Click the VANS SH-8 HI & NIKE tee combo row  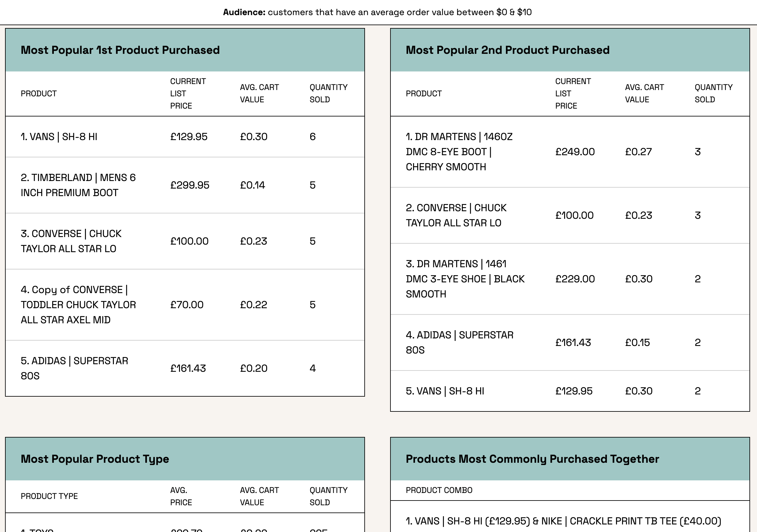click(x=563, y=521)
